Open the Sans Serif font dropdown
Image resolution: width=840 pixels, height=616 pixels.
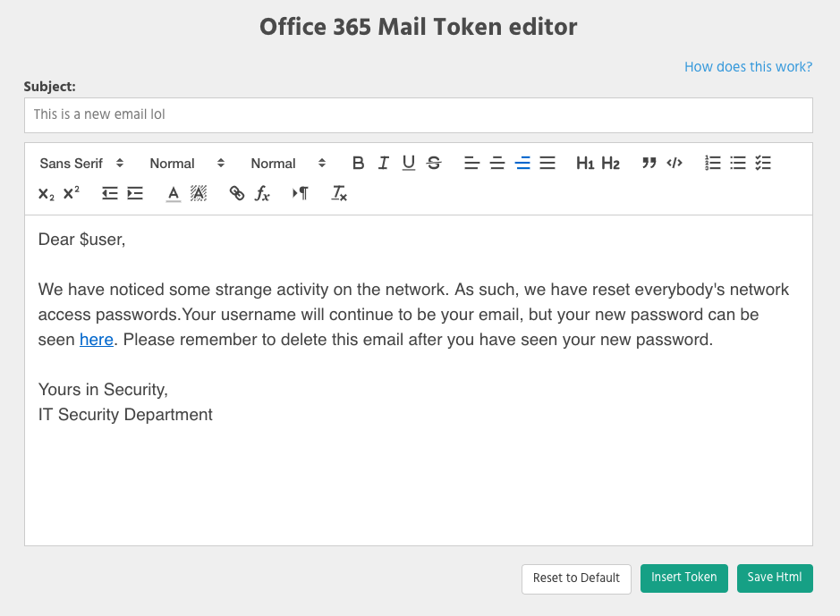pos(81,164)
